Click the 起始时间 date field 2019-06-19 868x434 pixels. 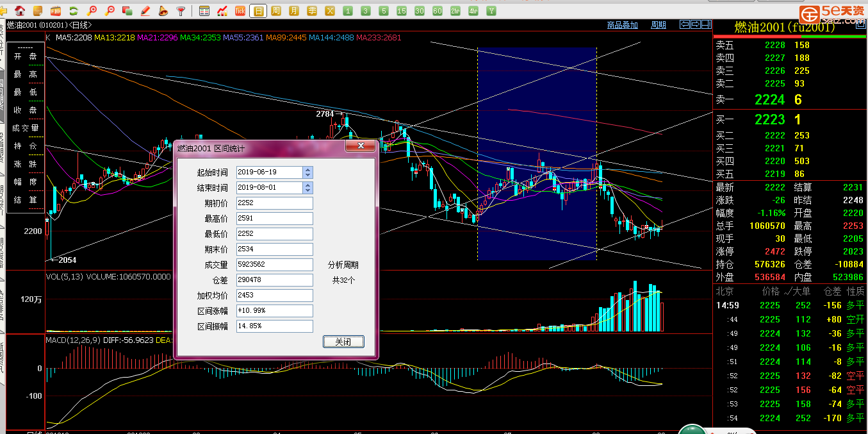[x=270, y=172]
